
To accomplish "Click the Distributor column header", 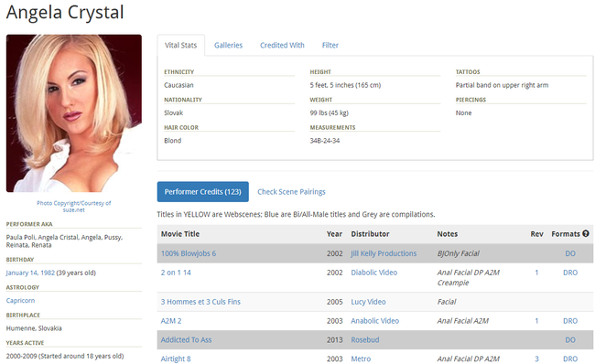I will [370, 234].
